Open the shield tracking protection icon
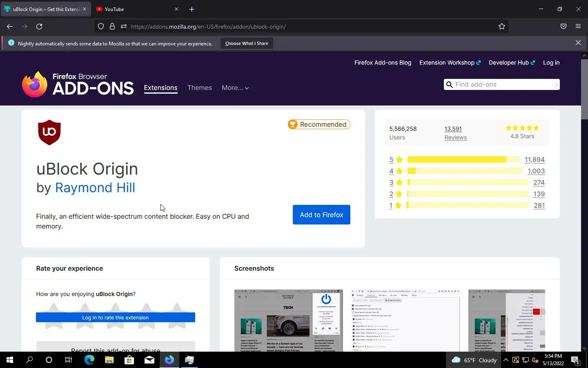588x368 pixels. (x=101, y=27)
